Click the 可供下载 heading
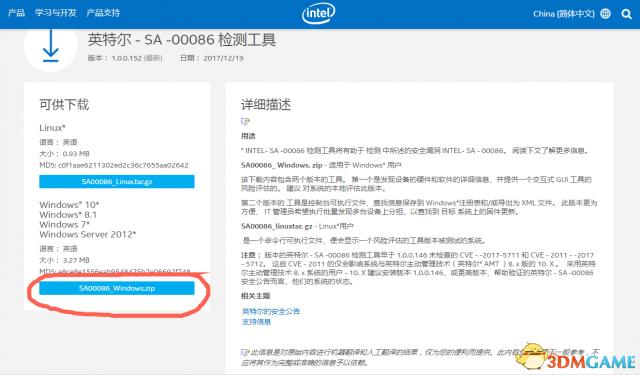 64,104
